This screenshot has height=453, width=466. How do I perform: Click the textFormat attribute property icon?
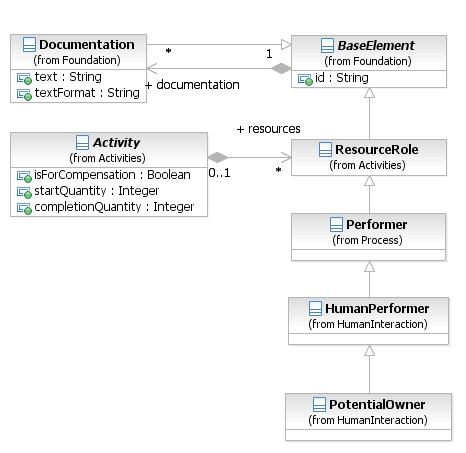[24, 95]
